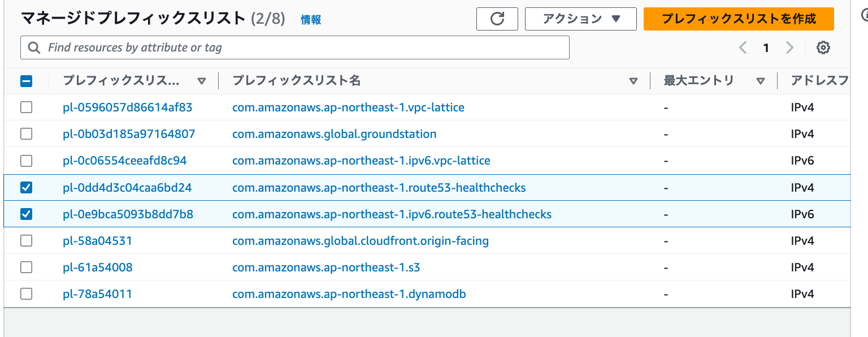Open the table preferences gear

pos(823,47)
